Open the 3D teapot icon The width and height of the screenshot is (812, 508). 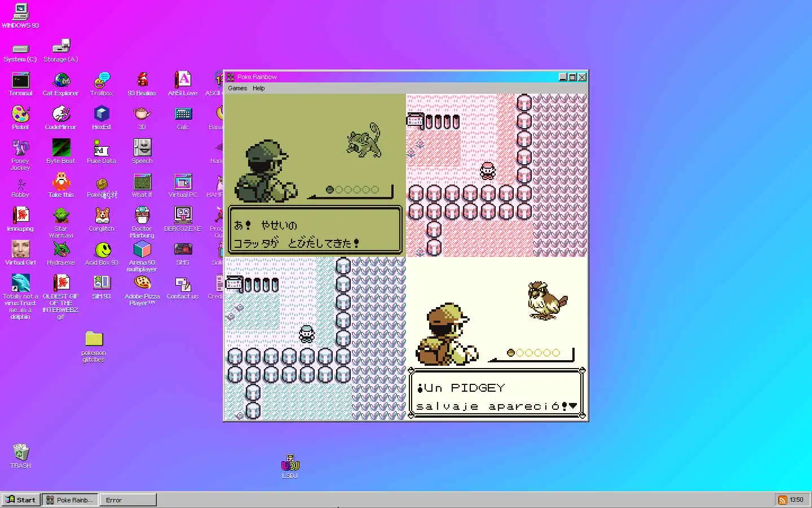point(142,119)
